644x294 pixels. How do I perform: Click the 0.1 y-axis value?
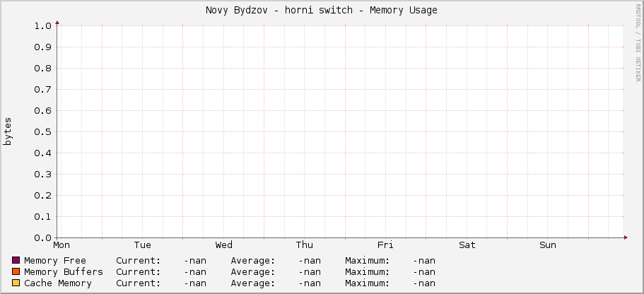coord(42,217)
